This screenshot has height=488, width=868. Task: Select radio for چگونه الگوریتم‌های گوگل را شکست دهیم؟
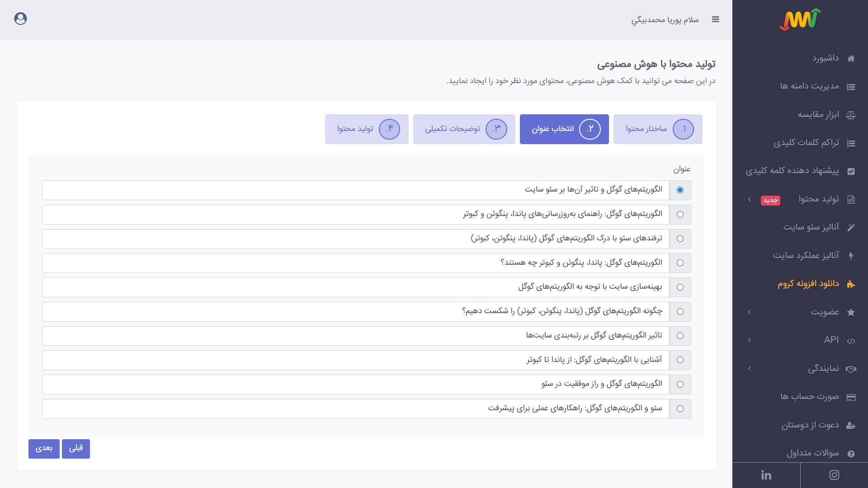click(x=680, y=312)
